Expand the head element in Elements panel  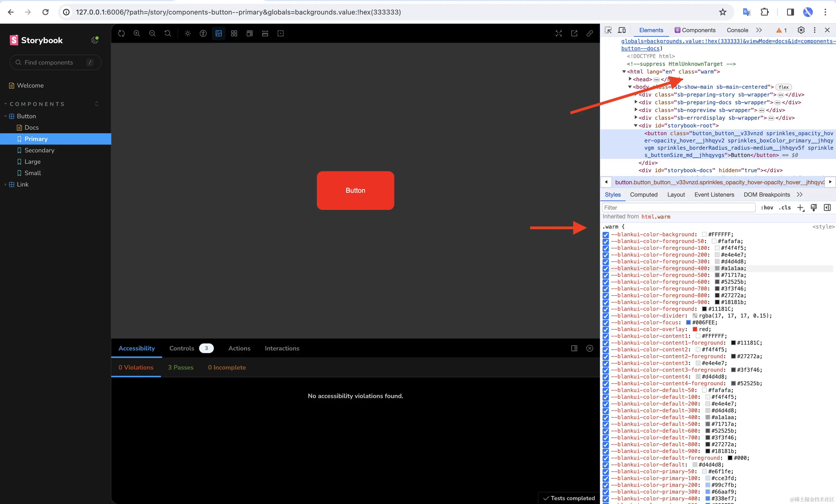pos(630,79)
